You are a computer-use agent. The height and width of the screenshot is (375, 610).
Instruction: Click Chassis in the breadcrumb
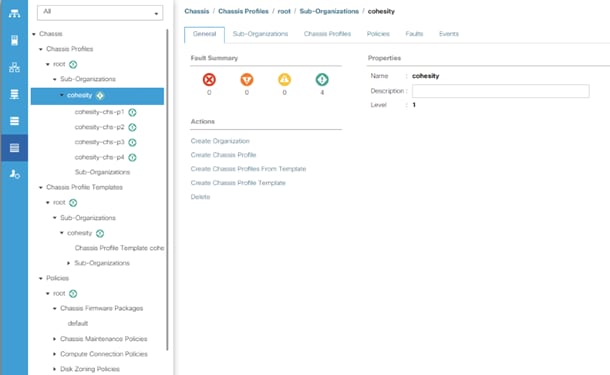[x=196, y=11]
